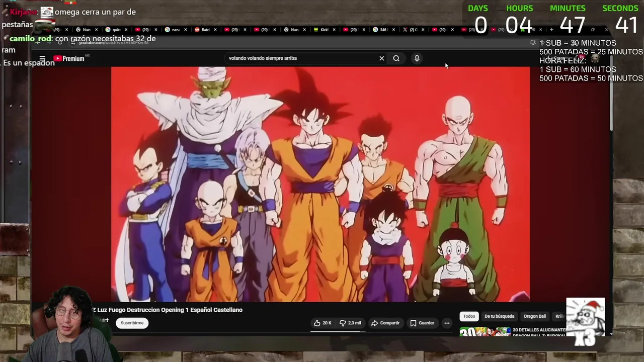Select the 'Dragon Ball' filter chip
The height and width of the screenshot is (362, 644).
click(x=535, y=316)
